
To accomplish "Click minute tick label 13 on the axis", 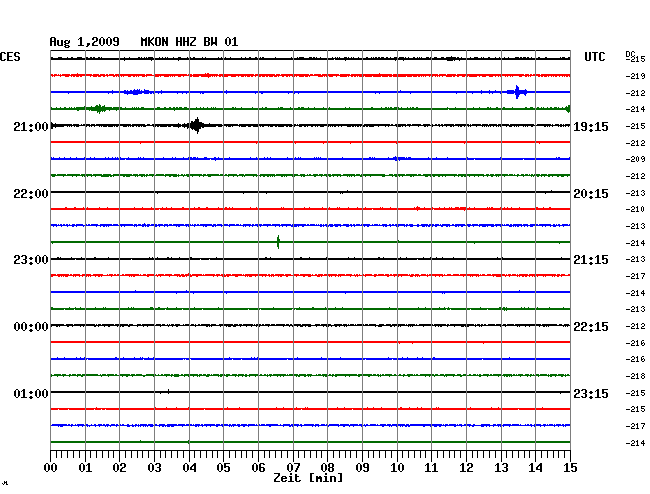I will pos(501,467).
